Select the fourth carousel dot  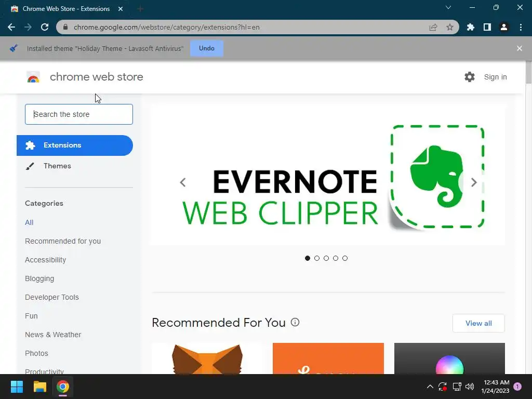336,258
